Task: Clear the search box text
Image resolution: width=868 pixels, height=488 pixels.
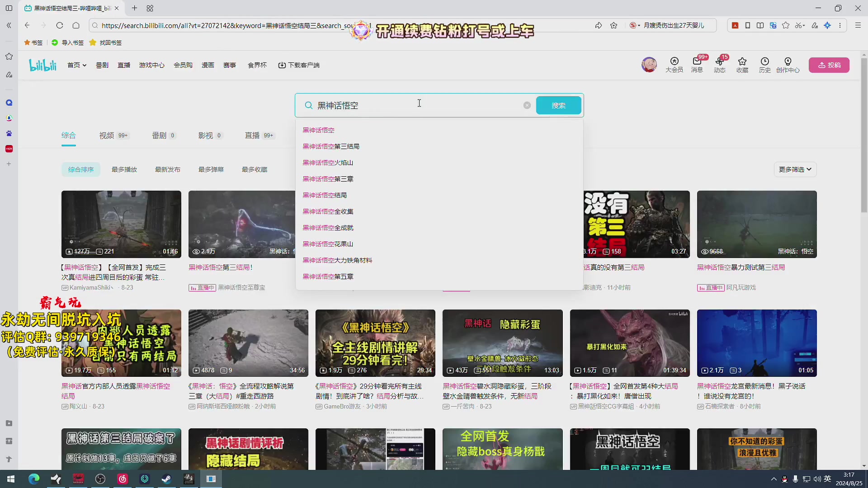Action: coord(527,105)
